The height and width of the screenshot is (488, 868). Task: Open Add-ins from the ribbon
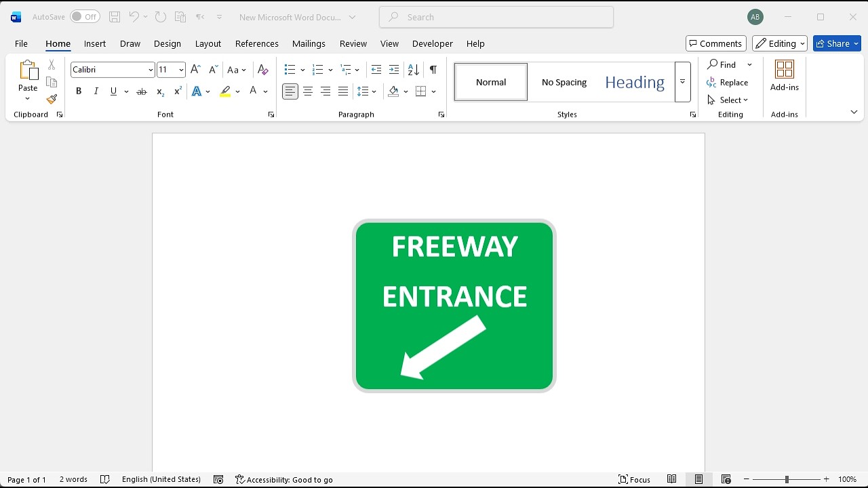[x=785, y=75]
